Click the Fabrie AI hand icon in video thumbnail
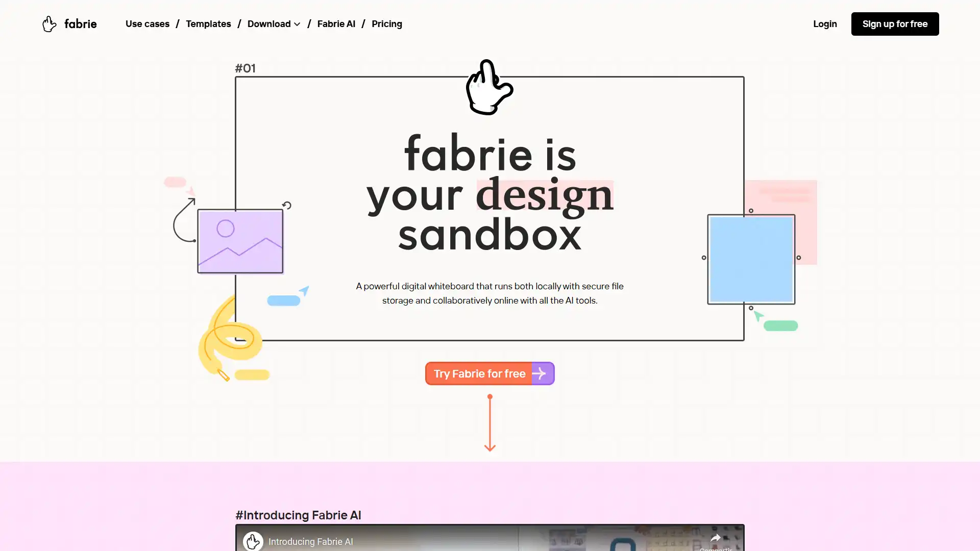Viewport: 980px width, 551px height. pos(253,541)
